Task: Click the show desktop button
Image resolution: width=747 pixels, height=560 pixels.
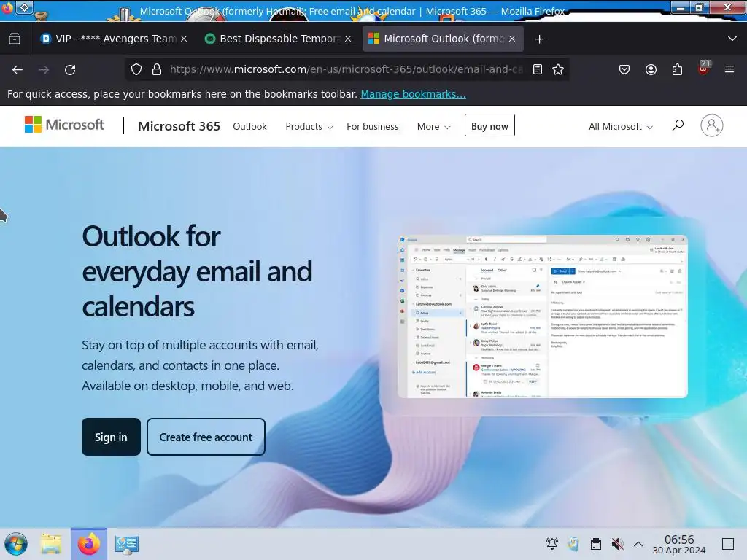Action: coord(728,544)
